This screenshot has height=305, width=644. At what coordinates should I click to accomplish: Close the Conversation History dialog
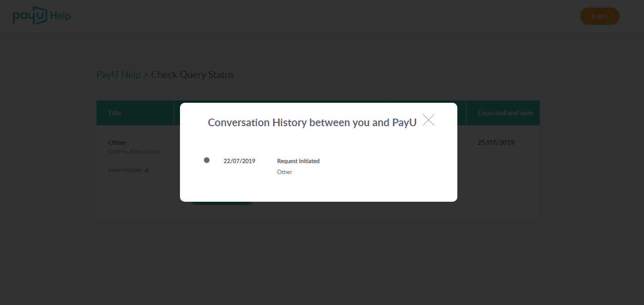[428, 120]
